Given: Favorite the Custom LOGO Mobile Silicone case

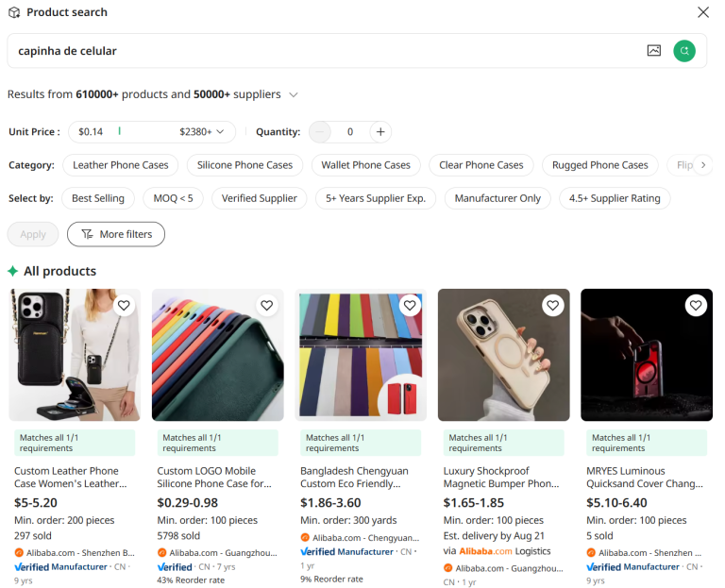Looking at the screenshot, I should [x=267, y=306].
